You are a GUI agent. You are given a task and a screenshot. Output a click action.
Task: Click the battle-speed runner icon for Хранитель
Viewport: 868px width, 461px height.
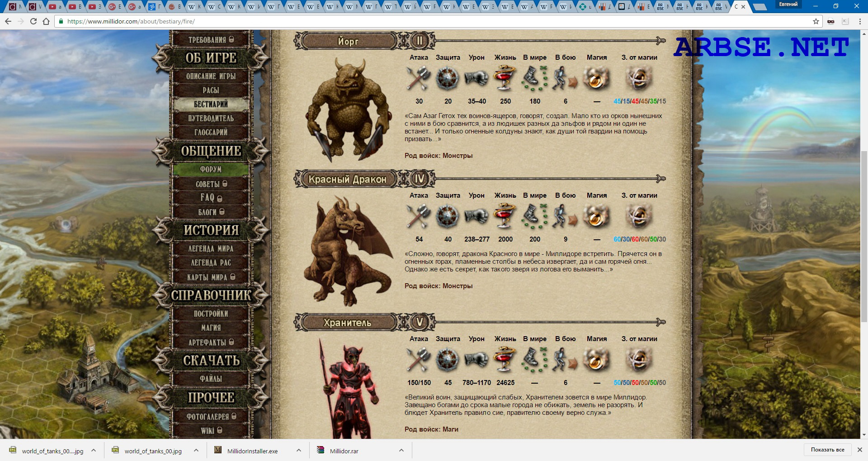click(565, 360)
